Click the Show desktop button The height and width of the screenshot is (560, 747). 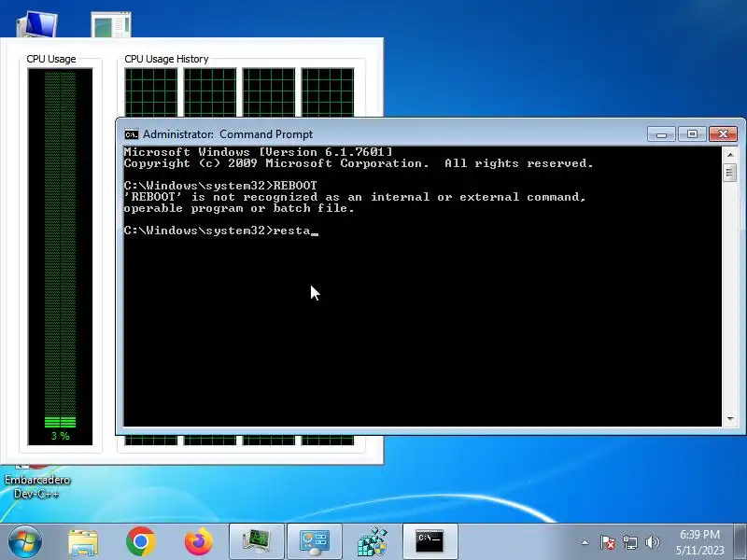(x=740, y=542)
